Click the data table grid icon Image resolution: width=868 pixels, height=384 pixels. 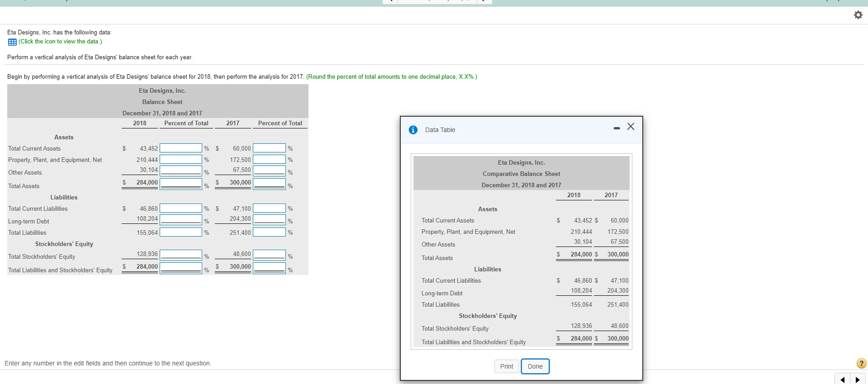12,42
